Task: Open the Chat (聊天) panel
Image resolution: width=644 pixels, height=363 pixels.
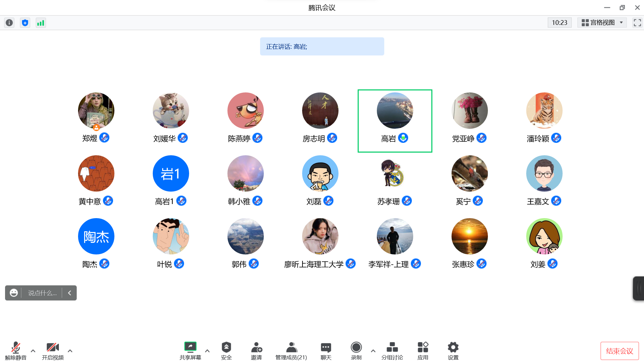Action: point(326,350)
